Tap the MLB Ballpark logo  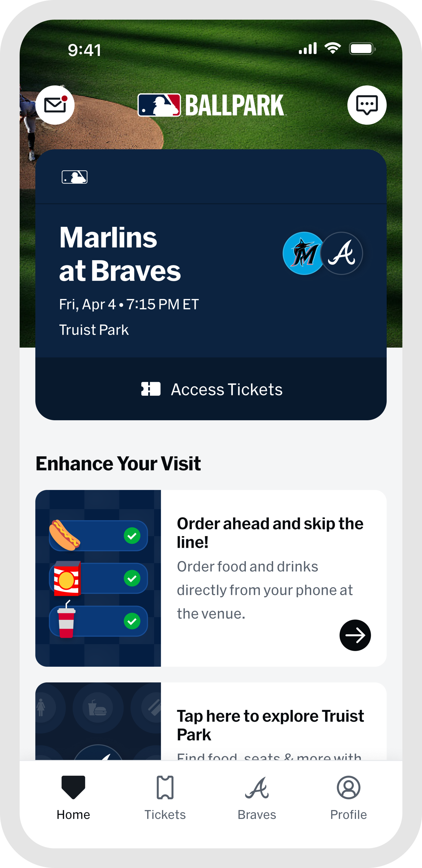pos(211,105)
